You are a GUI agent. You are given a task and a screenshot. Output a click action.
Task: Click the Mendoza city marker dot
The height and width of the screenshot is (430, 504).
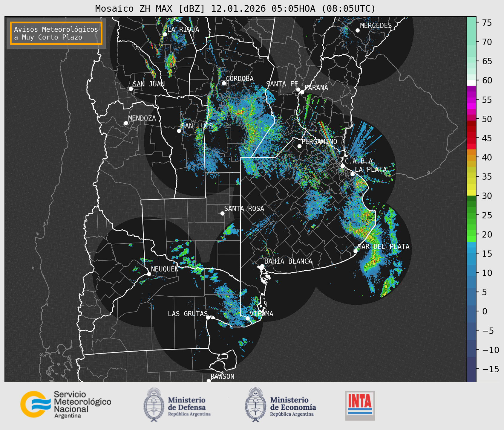[126, 123]
